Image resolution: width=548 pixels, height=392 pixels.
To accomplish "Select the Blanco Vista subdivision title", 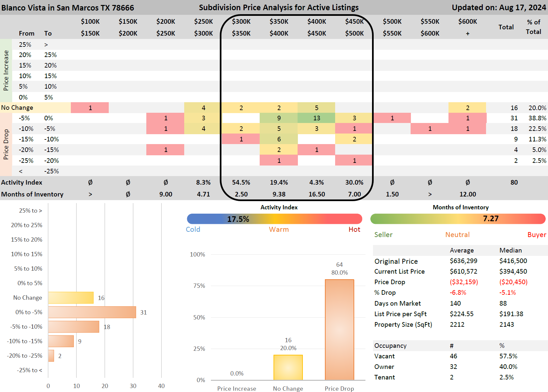I will click(x=68, y=8).
